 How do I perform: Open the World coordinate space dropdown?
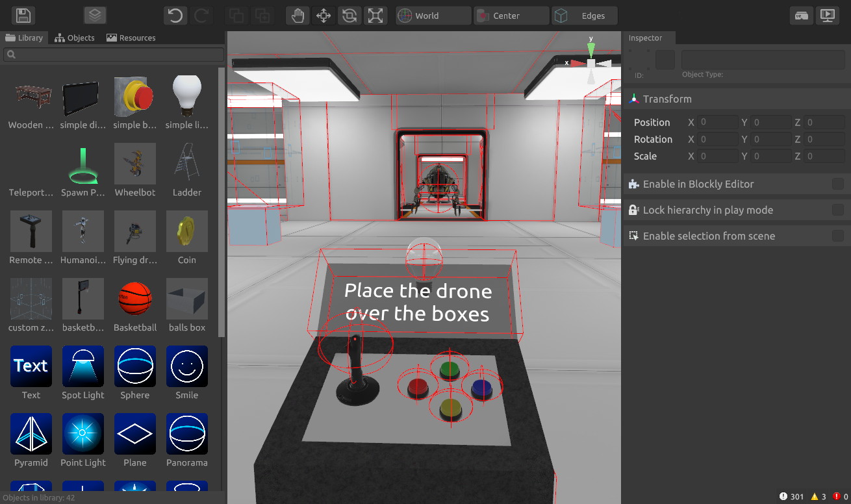coord(433,16)
